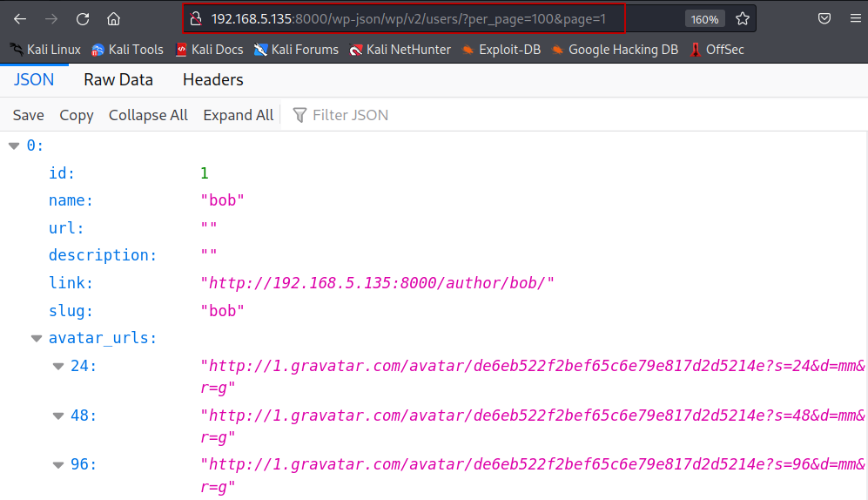Select the id value 1
This screenshot has width=868, height=500.
(205, 173)
